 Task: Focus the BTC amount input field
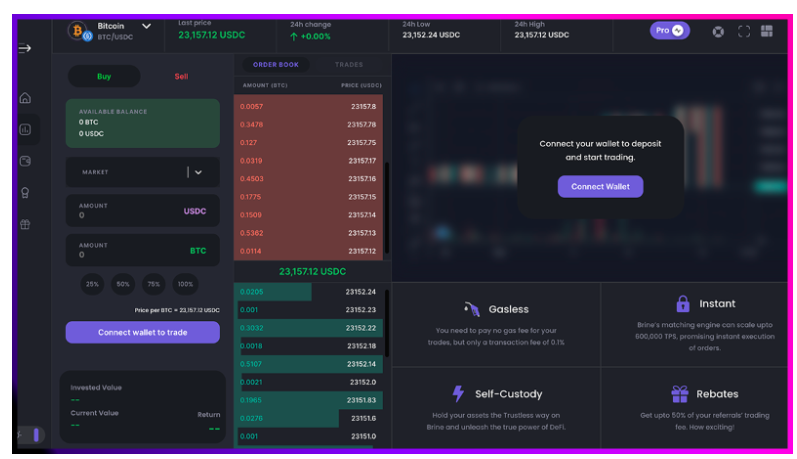(x=142, y=250)
